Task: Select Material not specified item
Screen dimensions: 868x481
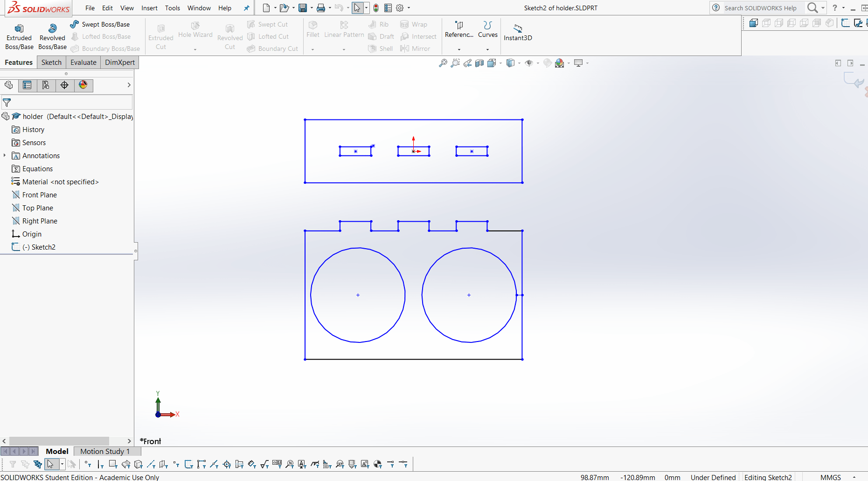Action: [x=56, y=182]
